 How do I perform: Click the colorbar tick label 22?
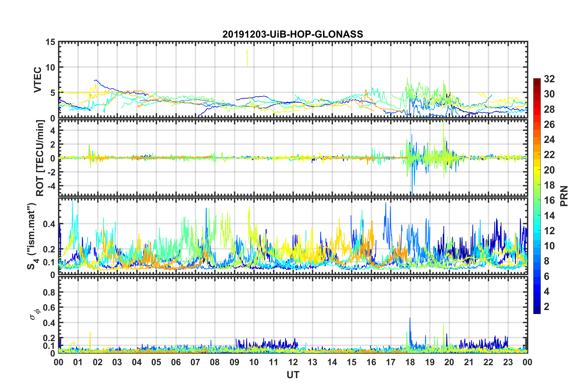pyautogui.click(x=549, y=155)
